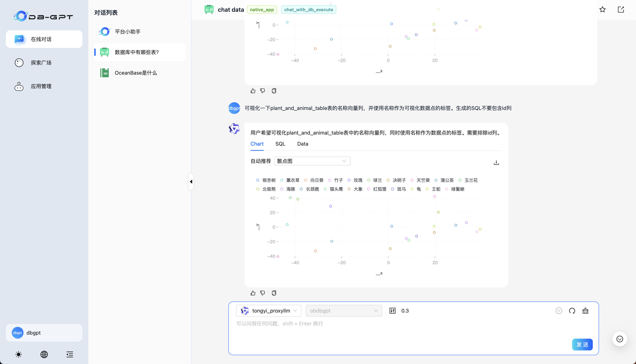
Task: Select the clear conversation brush icon
Action: coord(585,311)
